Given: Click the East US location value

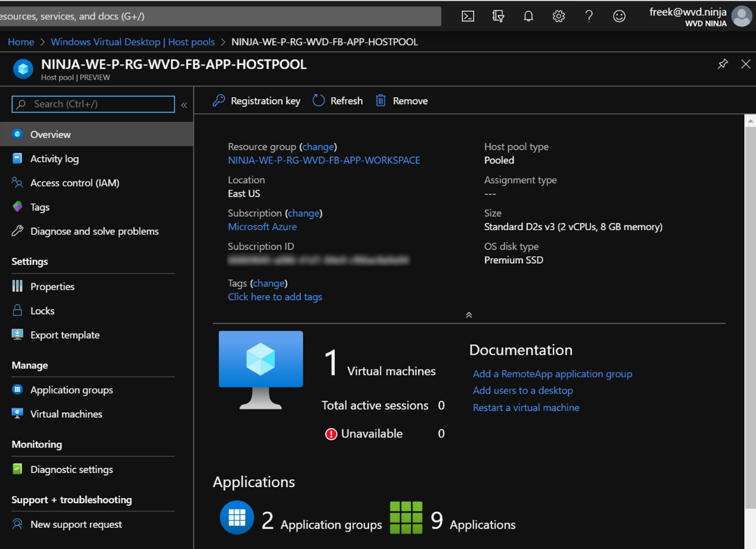Looking at the screenshot, I should pos(244,194).
